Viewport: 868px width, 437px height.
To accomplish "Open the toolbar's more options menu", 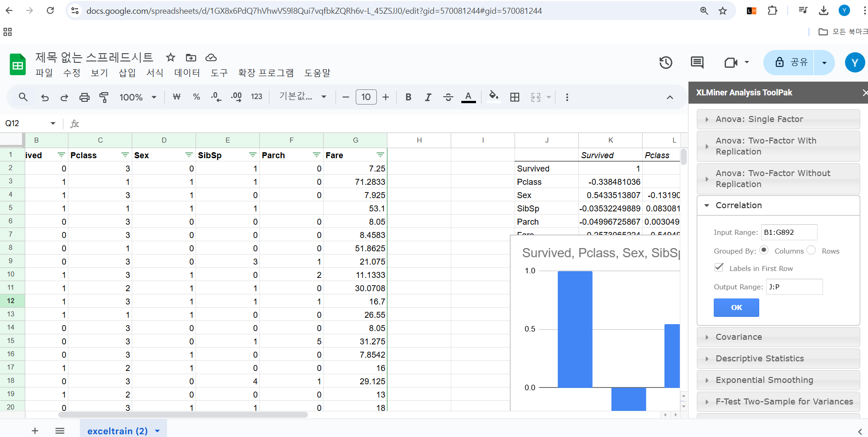I will 567,97.
